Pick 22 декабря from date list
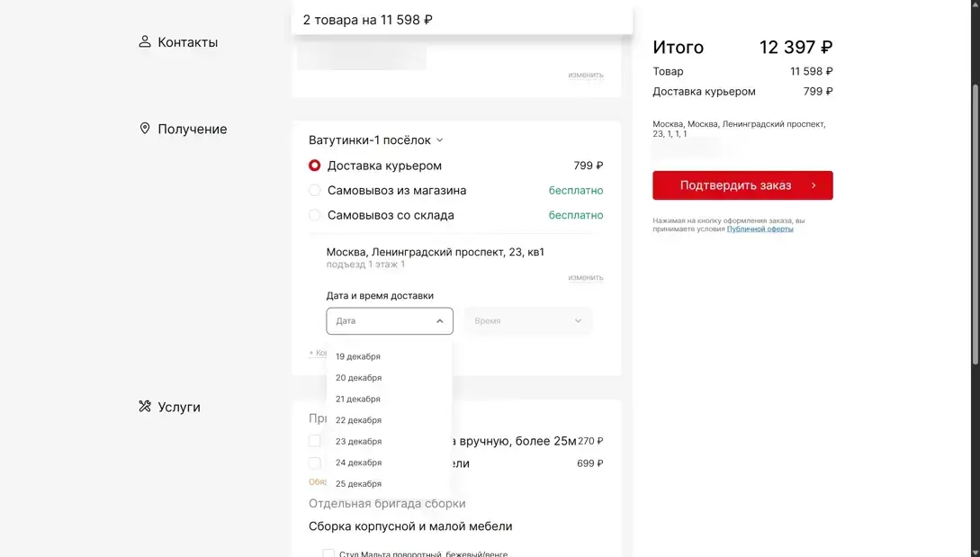 pos(358,420)
